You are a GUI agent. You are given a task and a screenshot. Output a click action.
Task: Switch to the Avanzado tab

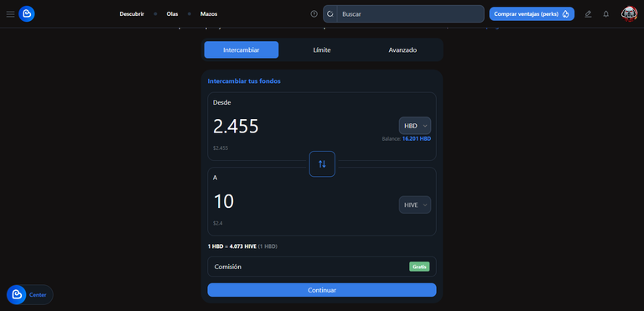[x=402, y=50]
